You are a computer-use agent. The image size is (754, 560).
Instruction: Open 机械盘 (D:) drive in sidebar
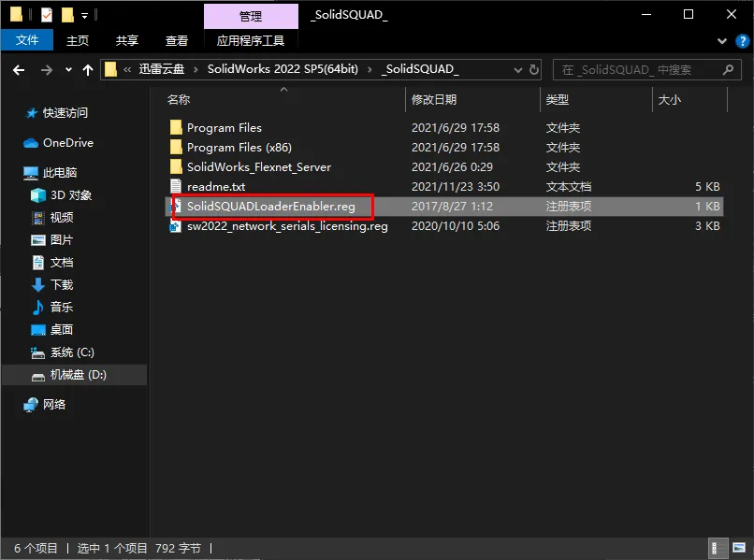pos(78,375)
